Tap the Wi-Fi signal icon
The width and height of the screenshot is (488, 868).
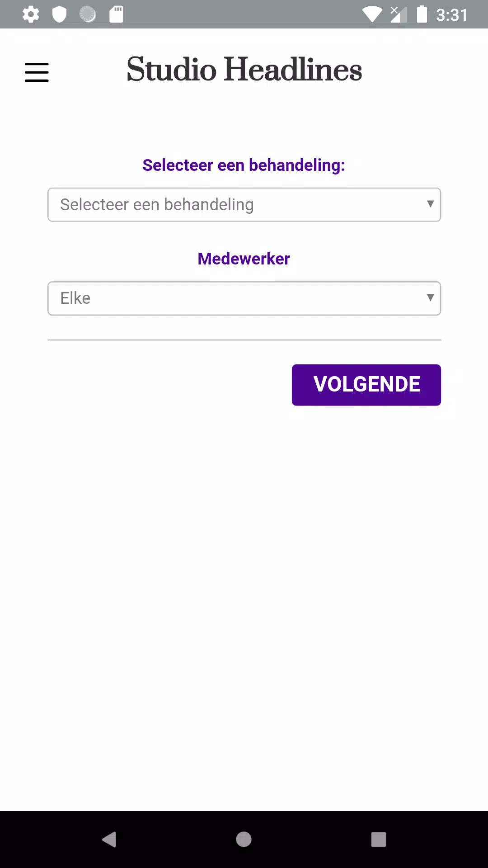[x=372, y=14]
